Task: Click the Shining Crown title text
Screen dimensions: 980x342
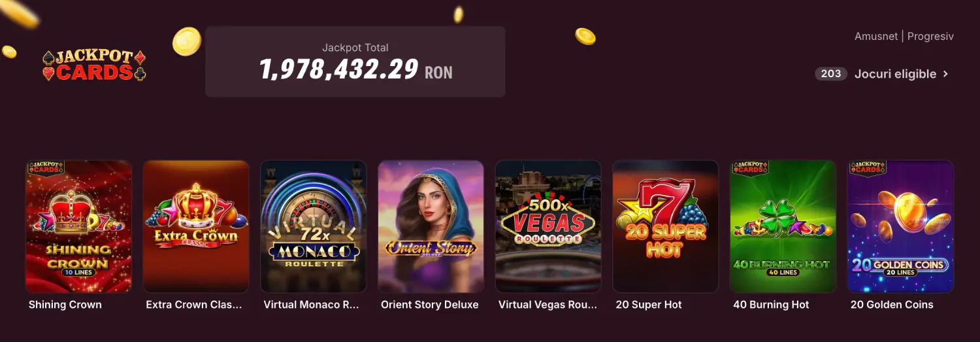Action: pos(65,305)
